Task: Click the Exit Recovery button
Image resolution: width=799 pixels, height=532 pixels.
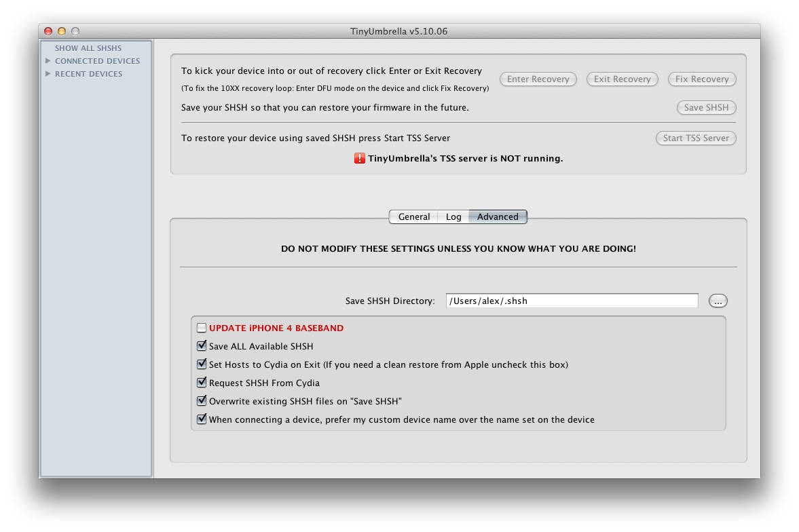Action: tap(623, 79)
